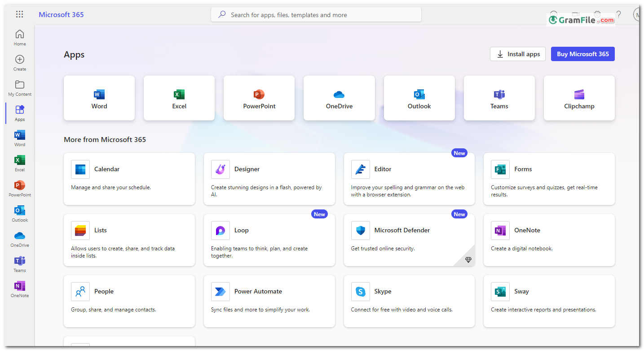Open the Settings gear
Viewport: 644px width, 351px height.
tap(597, 14)
